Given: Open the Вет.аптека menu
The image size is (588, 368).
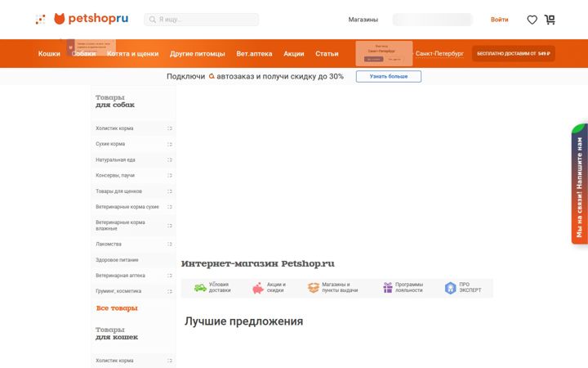Looking at the screenshot, I should (x=254, y=54).
